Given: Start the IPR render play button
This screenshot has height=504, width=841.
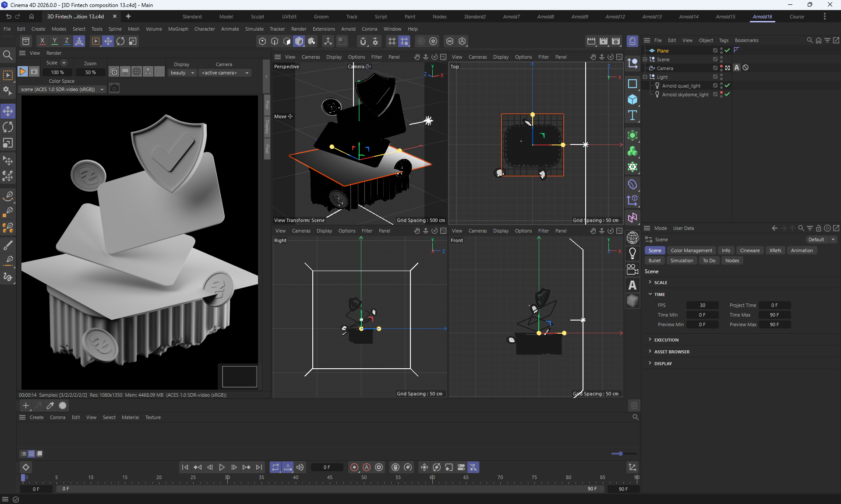Looking at the screenshot, I should pyautogui.click(x=22, y=71).
